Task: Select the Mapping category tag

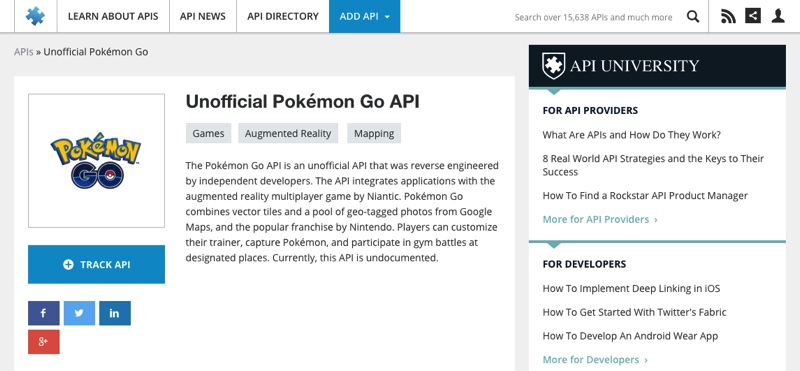Action: (x=374, y=133)
